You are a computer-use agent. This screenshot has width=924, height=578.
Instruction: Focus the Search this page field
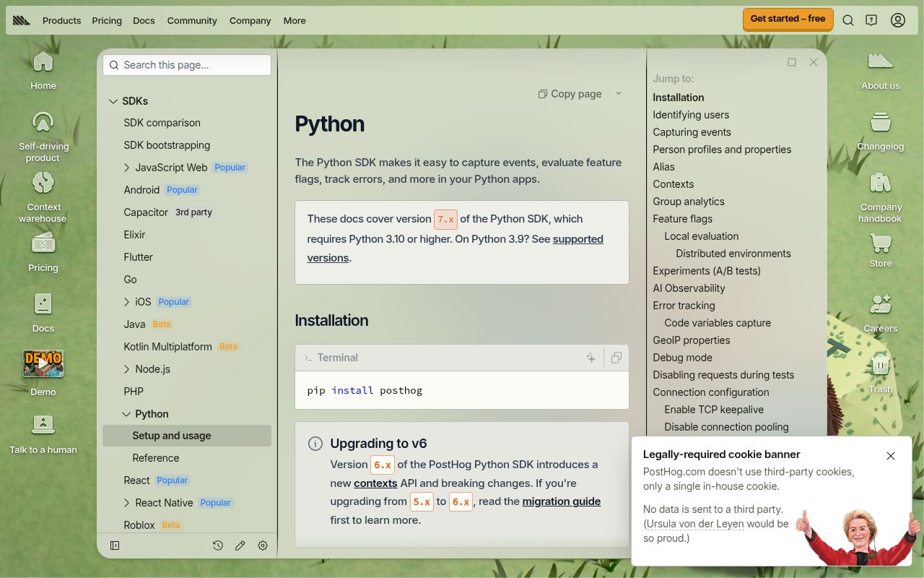187,65
